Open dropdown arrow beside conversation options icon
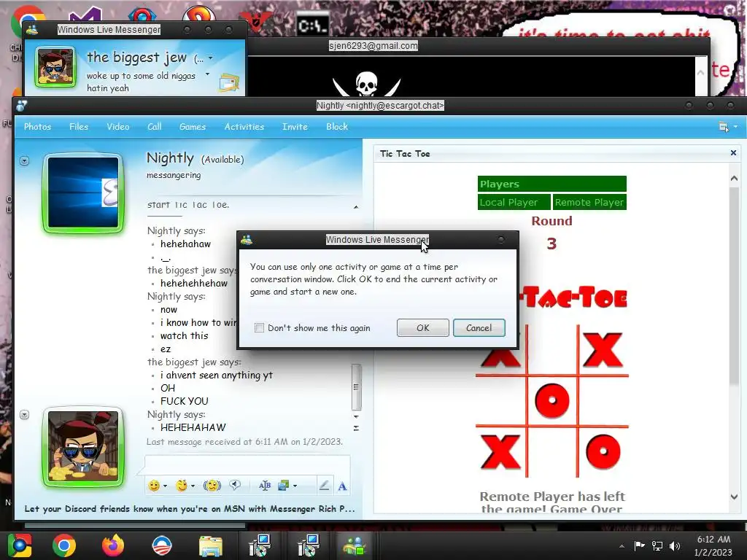Screen dimensions: 747x560 pyautogui.click(x=735, y=127)
